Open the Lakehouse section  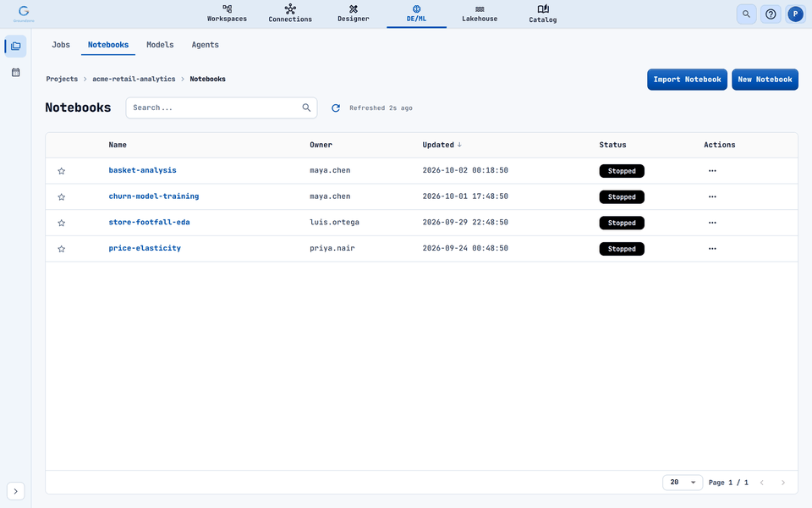pos(480,14)
